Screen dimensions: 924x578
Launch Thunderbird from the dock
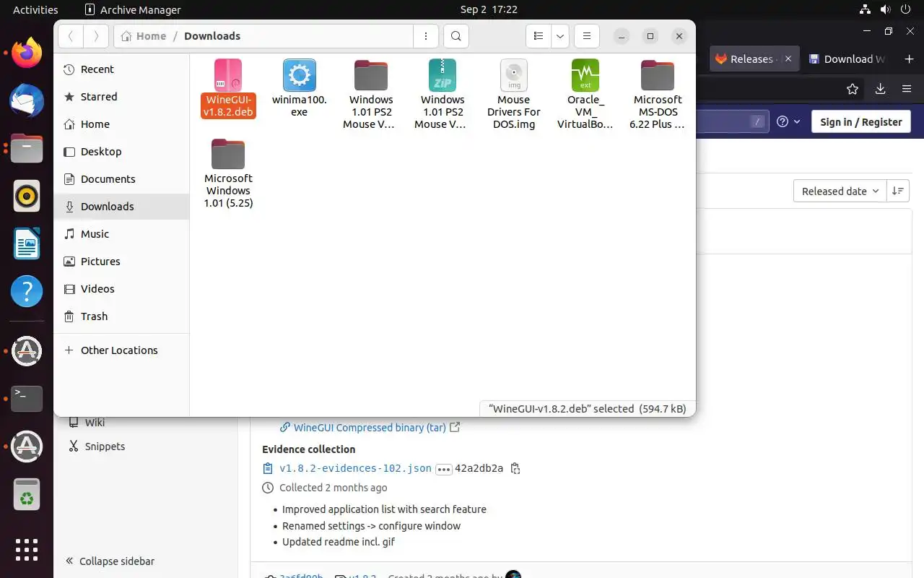pos(27,100)
